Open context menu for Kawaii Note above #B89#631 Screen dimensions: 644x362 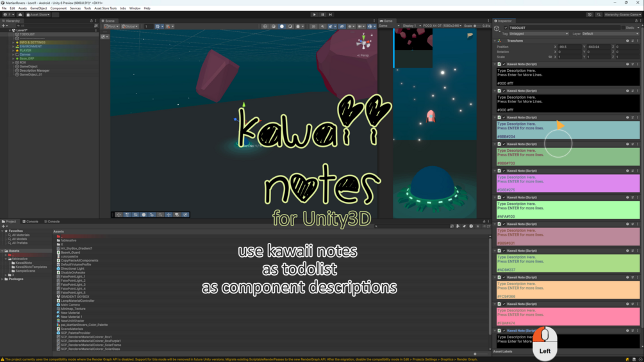click(638, 224)
